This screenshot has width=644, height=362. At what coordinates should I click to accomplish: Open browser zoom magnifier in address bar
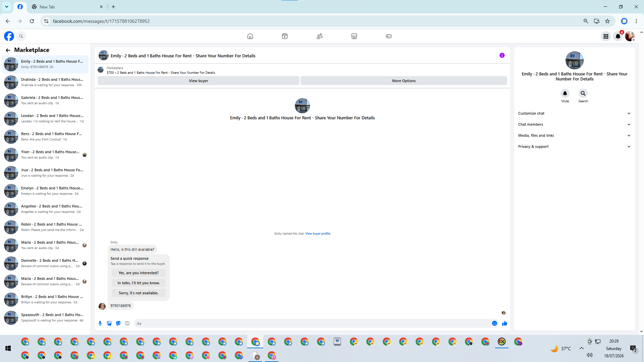586,21
